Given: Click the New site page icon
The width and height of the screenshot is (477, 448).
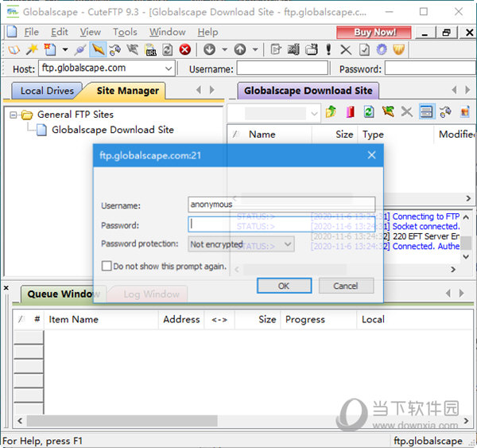Looking at the screenshot, I should pyautogui.click(x=50, y=49).
